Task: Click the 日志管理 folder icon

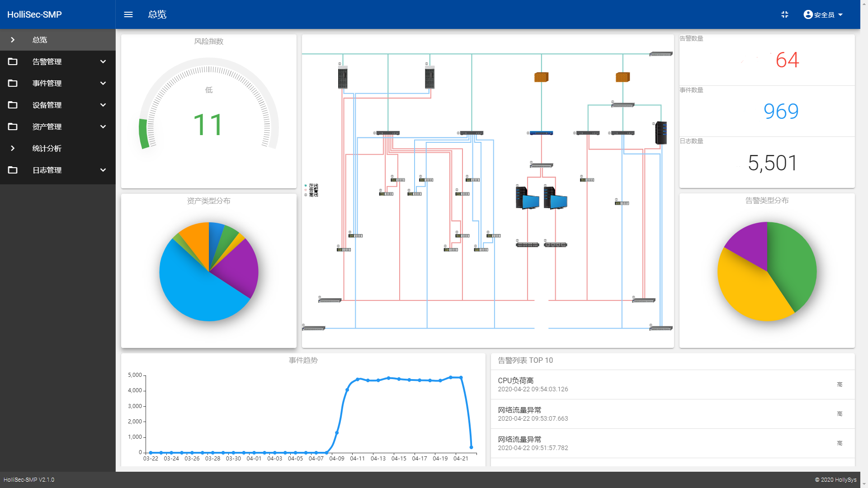Action: [x=13, y=170]
